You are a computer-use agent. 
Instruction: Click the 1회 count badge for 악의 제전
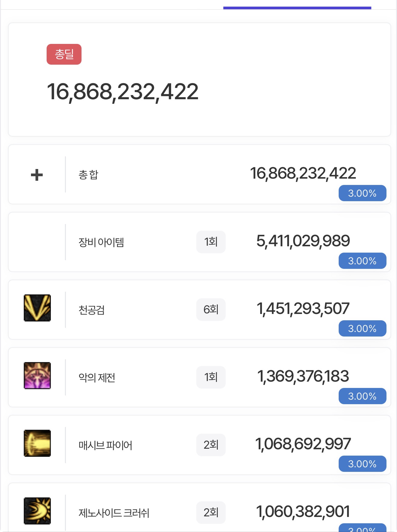pos(211,377)
